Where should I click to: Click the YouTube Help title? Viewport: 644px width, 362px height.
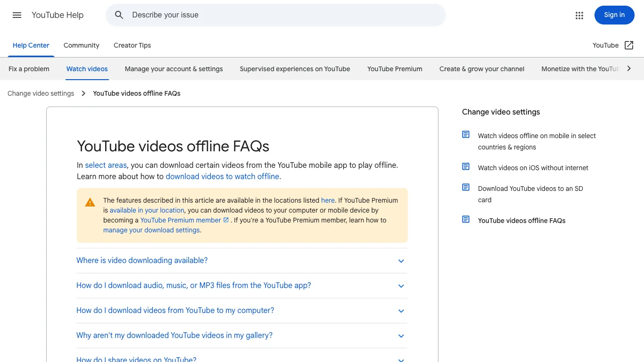tap(58, 15)
